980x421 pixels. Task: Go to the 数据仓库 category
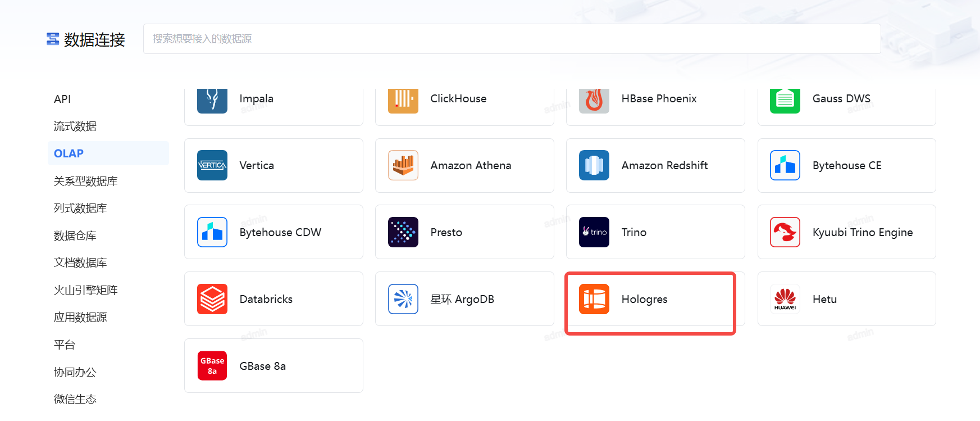click(x=75, y=236)
